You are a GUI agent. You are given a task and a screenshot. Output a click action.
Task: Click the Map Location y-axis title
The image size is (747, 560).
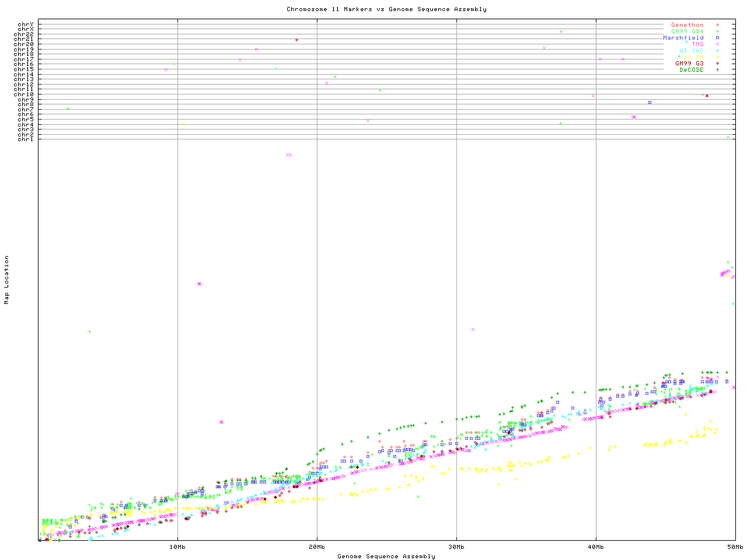[x=7, y=280]
